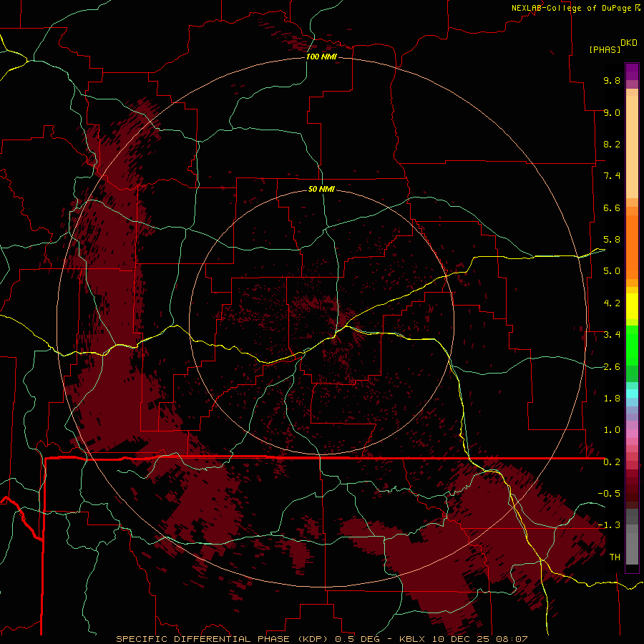Click the cyan segment of the color bar
644x644 pixels.
(x=632, y=393)
